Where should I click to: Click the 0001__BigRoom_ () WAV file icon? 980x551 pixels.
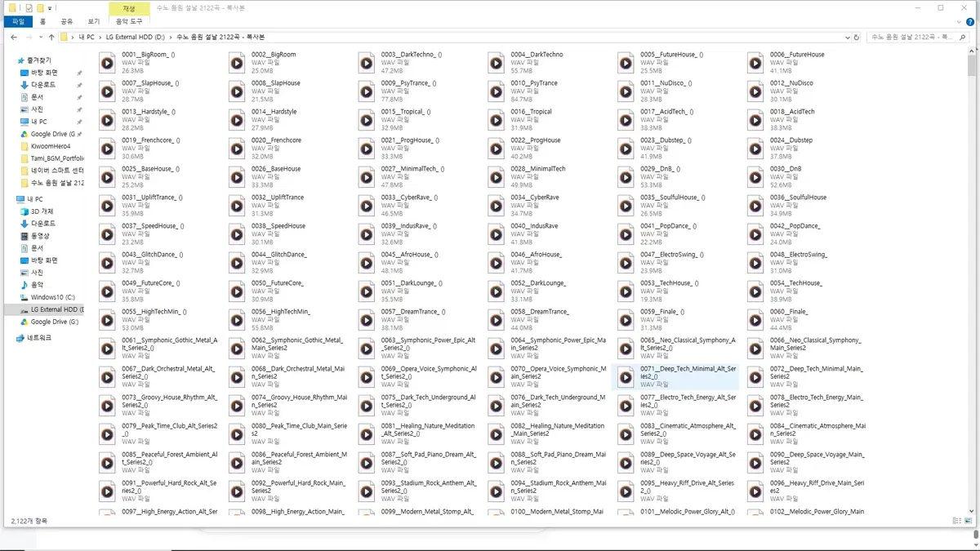107,63
